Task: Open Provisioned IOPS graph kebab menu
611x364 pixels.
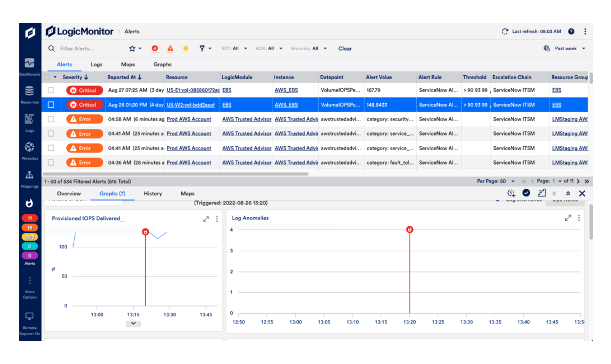Action: (217, 219)
